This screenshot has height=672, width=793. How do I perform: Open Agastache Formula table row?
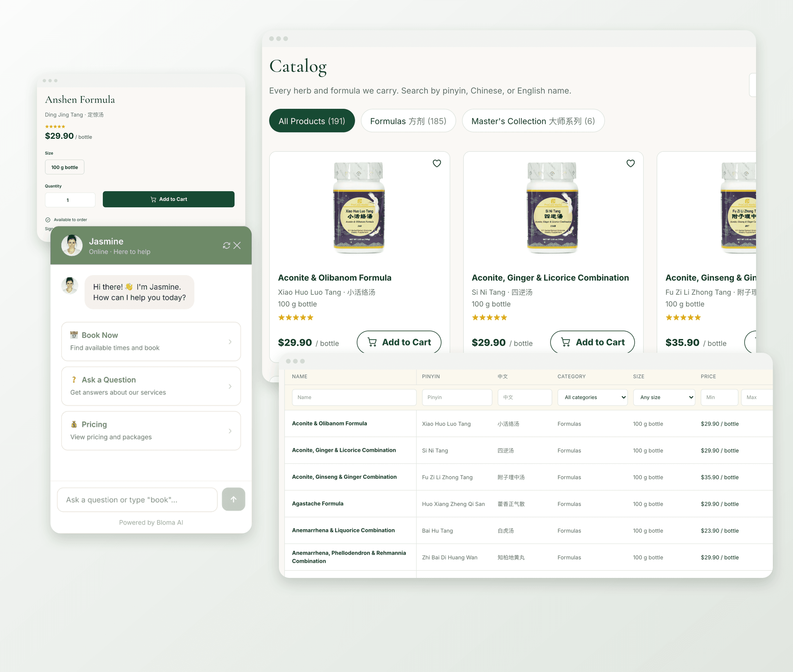click(528, 504)
